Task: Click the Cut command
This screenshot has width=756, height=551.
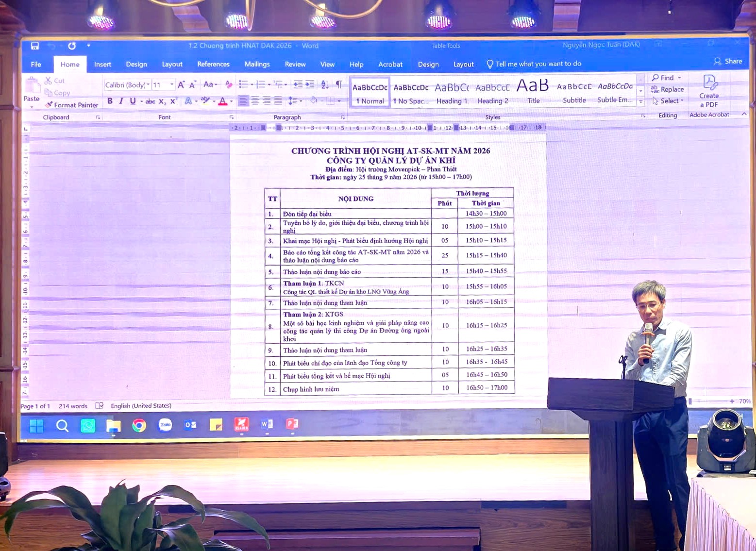Action: pos(55,81)
